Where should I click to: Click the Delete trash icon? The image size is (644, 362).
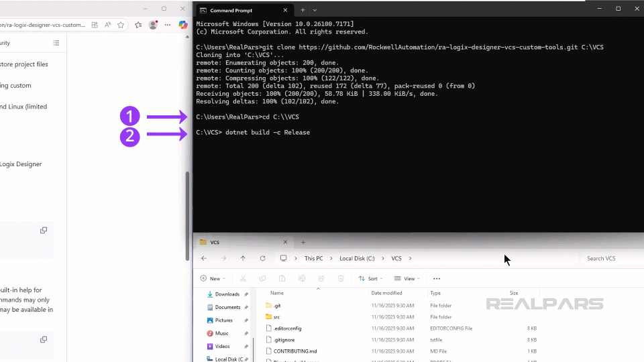(341, 278)
